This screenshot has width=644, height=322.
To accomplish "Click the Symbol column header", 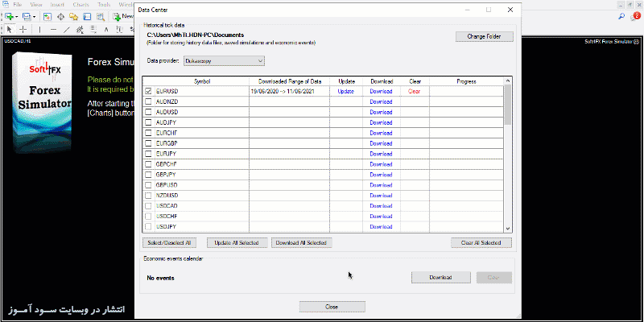I will [x=202, y=81].
